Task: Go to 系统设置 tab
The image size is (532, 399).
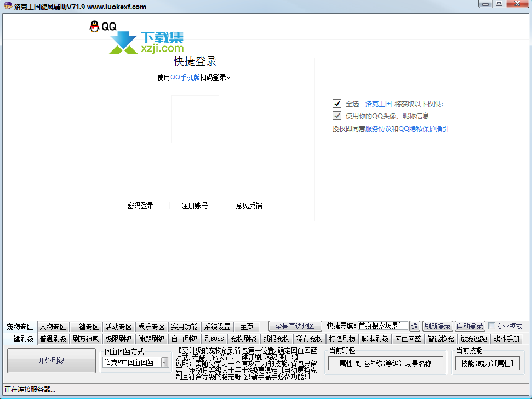Action: point(217,327)
